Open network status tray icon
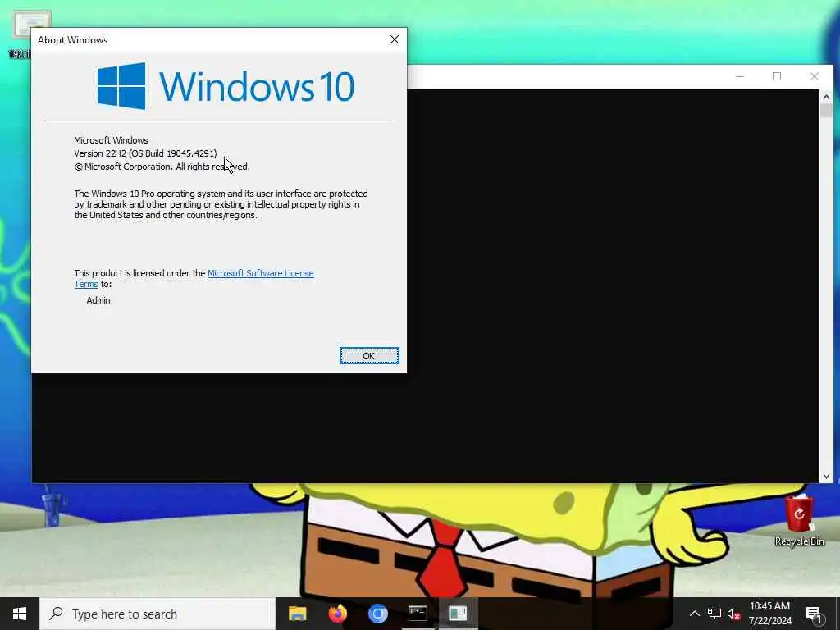The height and width of the screenshot is (630, 840). point(714,614)
